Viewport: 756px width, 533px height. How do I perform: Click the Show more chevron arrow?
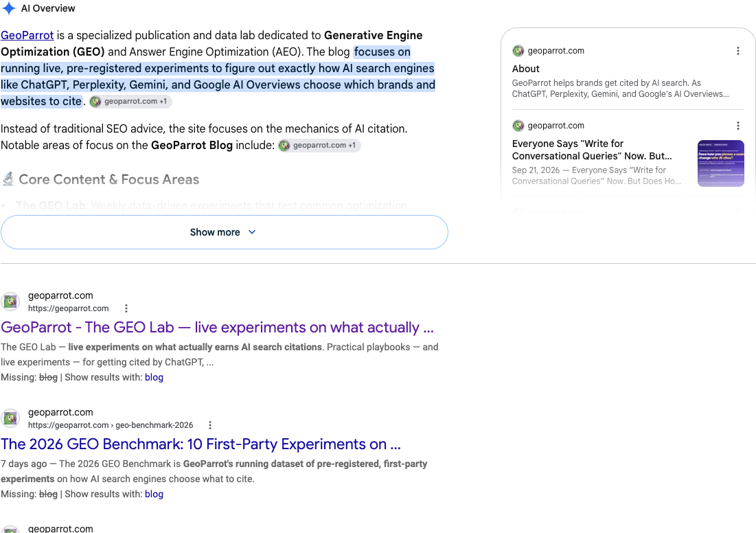(252, 232)
